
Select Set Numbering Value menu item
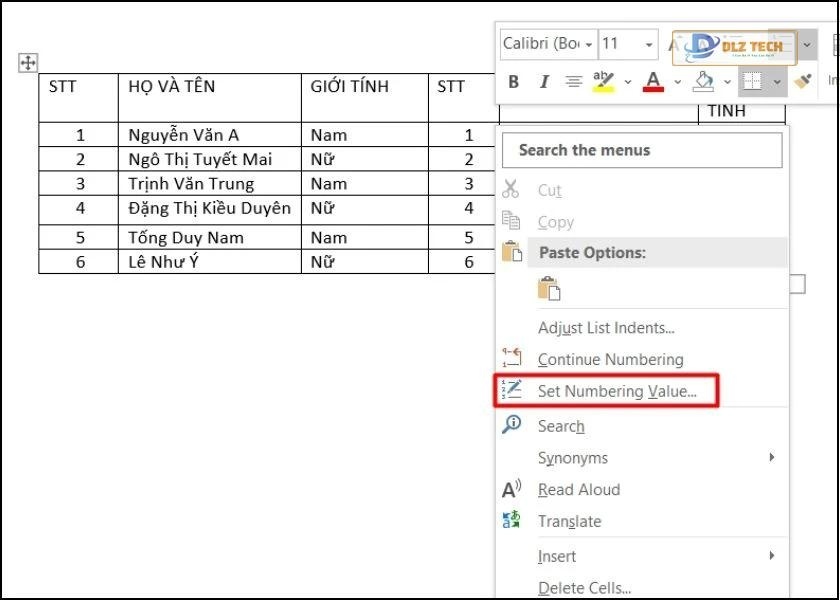[x=616, y=391]
